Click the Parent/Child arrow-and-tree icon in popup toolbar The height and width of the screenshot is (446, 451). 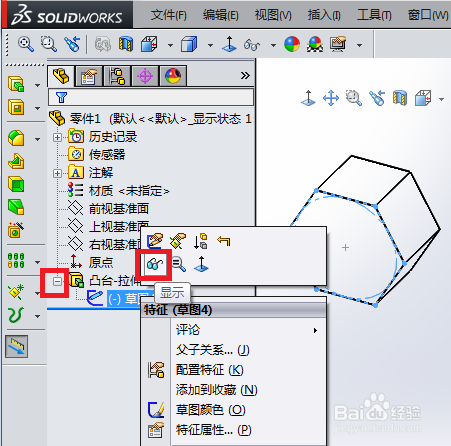pyautogui.click(x=201, y=241)
